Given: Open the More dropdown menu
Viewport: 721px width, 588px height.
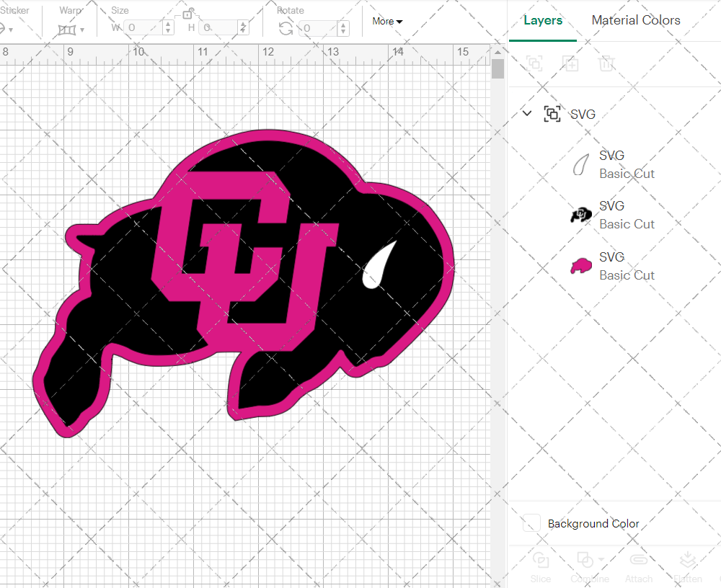Looking at the screenshot, I should pyautogui.click(x=387, y=21).
